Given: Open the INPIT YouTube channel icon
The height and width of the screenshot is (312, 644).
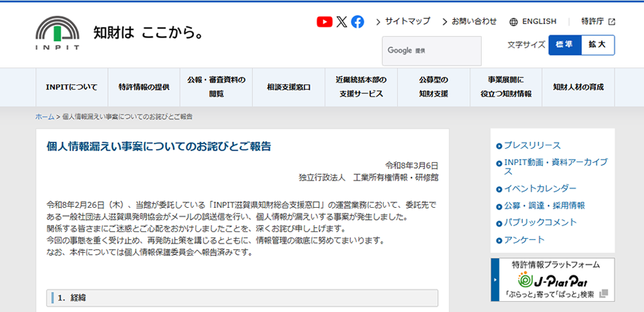Looking at the screenshot, I should click(325, 21).
